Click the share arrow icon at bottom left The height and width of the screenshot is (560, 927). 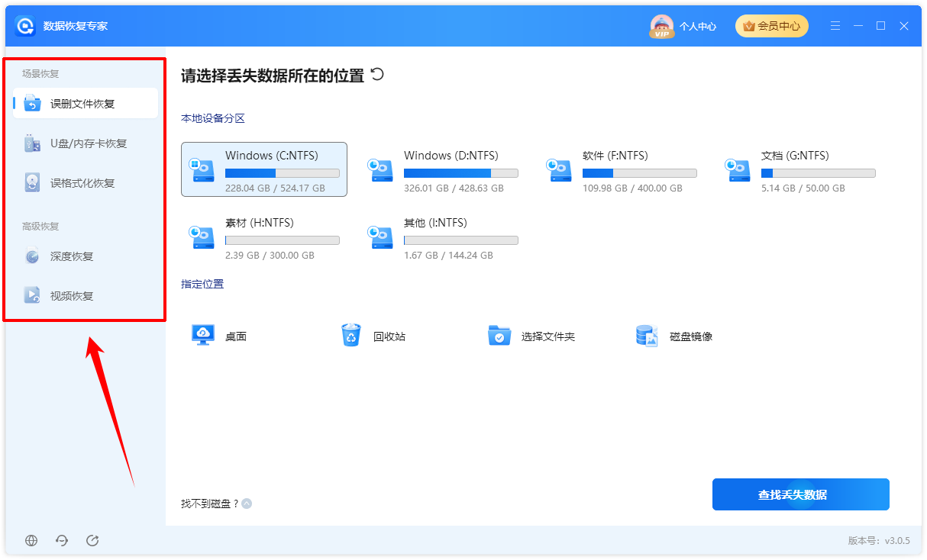(92, 540)
